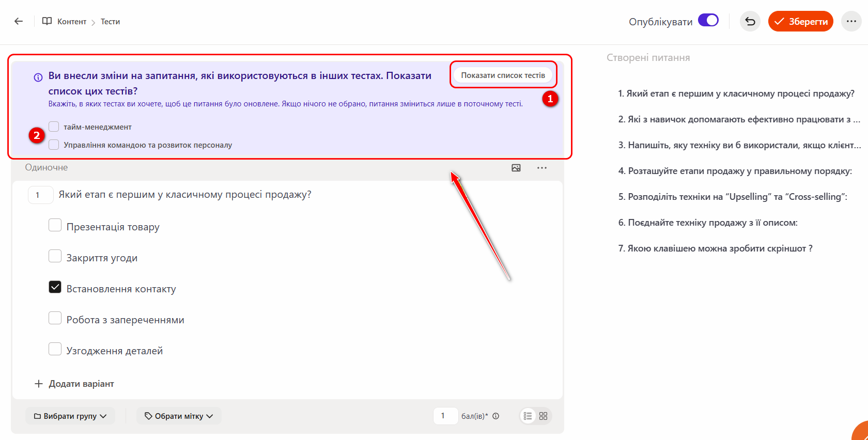
Task: Toggle the Опублікувати switch
Action: 708,20
